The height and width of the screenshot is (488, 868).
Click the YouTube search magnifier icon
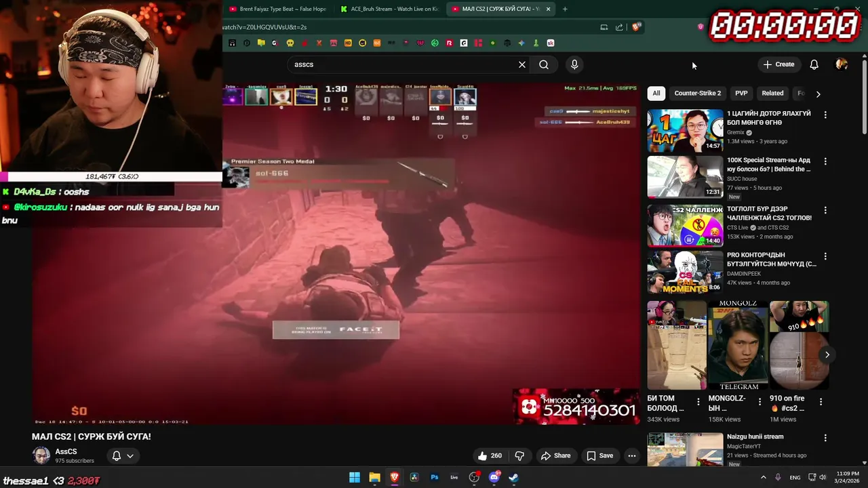544,64
